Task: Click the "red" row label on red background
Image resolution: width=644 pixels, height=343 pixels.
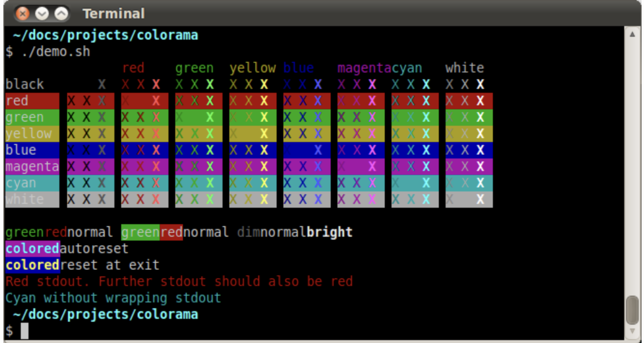Action: click(x=17, y=100)
